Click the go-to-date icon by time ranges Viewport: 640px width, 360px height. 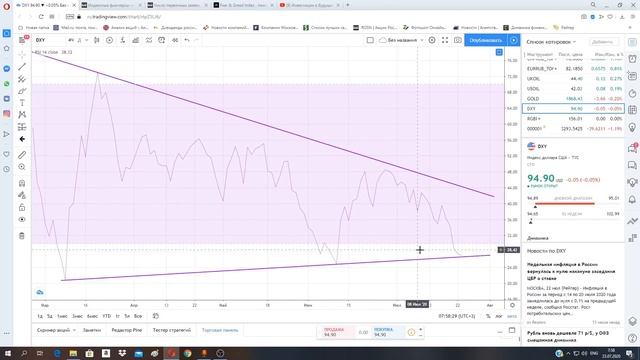[156, 316]
